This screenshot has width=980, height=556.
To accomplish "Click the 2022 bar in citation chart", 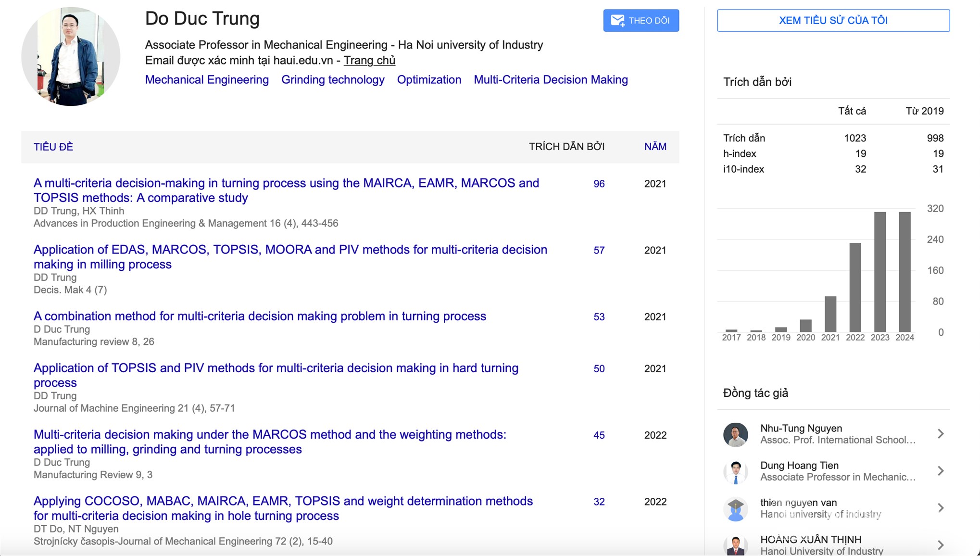I will 855,287.
